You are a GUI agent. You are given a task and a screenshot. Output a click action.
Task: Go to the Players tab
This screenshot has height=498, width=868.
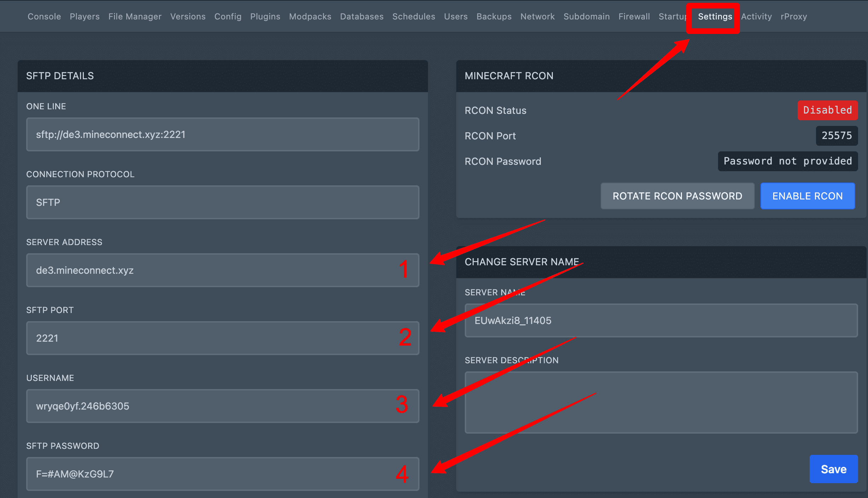tap(85, 17)
